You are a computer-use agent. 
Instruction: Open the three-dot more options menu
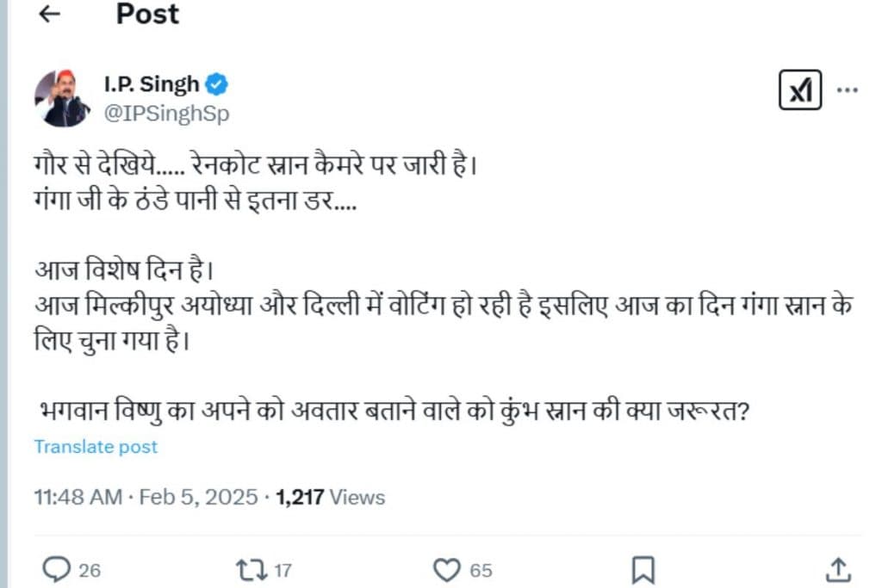(848, 90)
